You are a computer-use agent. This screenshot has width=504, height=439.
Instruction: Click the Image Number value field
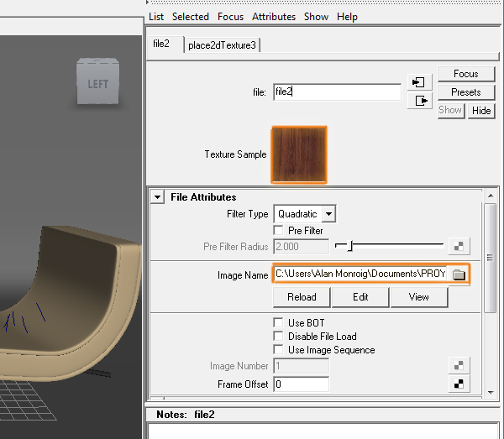(x=302, y=366)
